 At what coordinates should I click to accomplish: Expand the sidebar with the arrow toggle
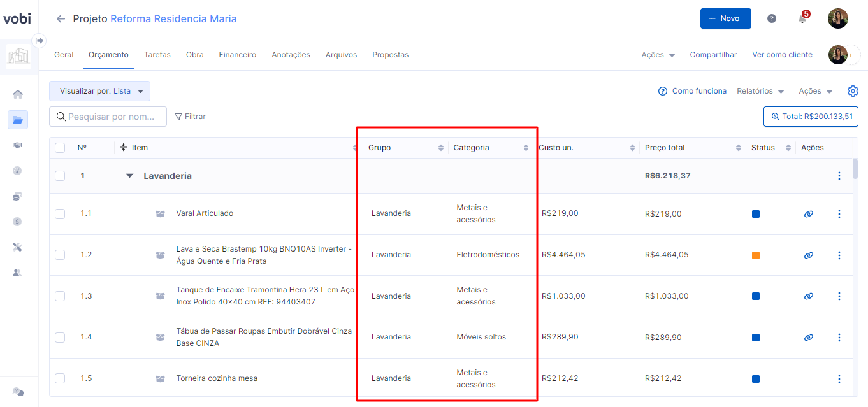[x=39, y=41]
